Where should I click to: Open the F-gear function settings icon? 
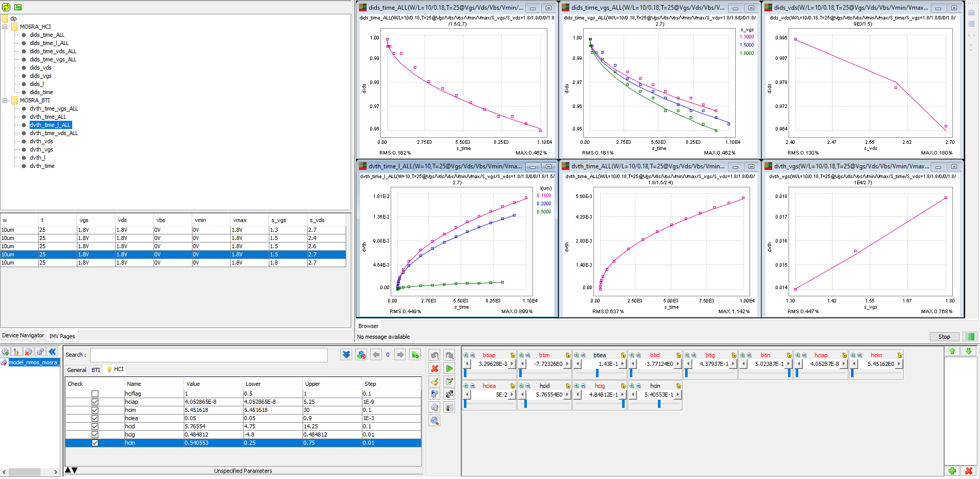click(x=434, y=394)
